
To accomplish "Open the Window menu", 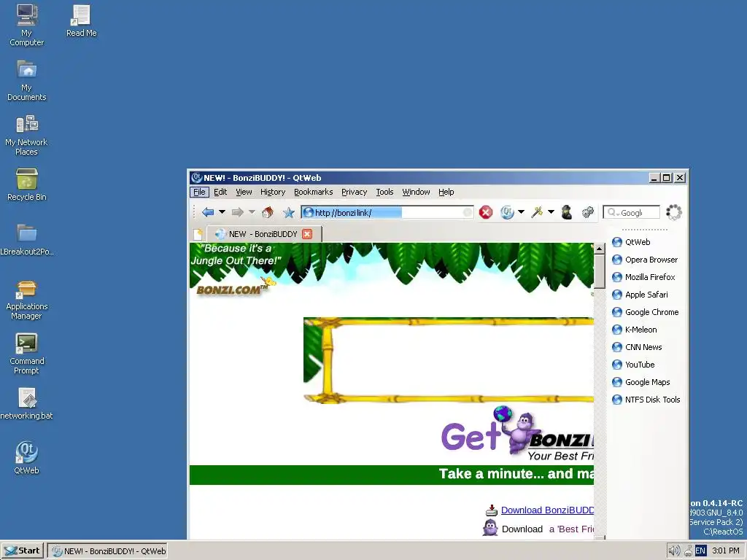I will [x=416, y=192].
